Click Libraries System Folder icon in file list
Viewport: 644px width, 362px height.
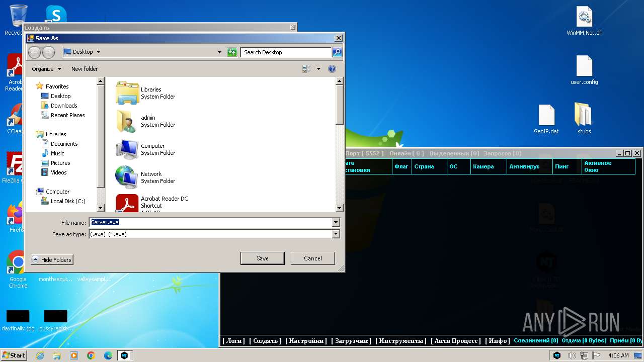point(127,93)
